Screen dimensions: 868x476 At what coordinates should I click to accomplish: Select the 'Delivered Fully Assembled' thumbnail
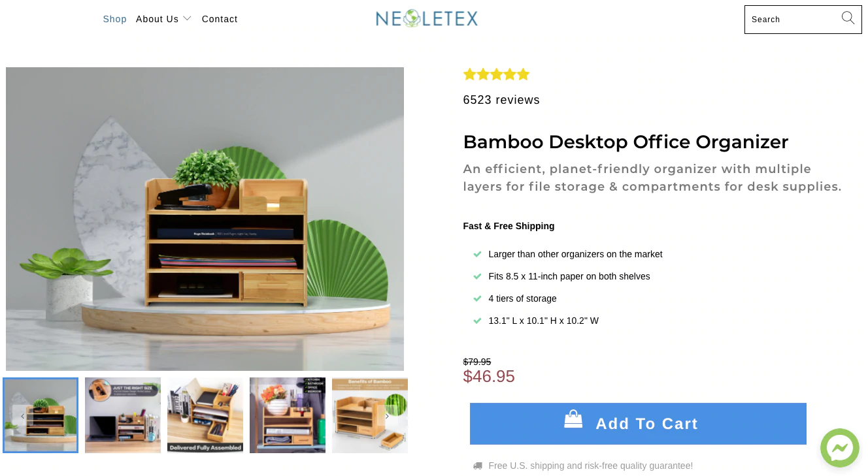click(x=205, y=415)
